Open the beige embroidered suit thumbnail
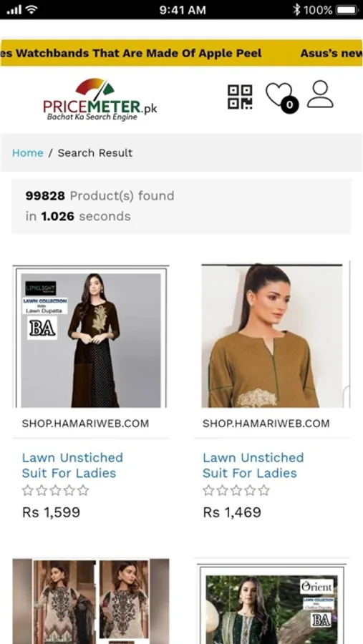This screenshot has width=363, height=644. (91, 601)
